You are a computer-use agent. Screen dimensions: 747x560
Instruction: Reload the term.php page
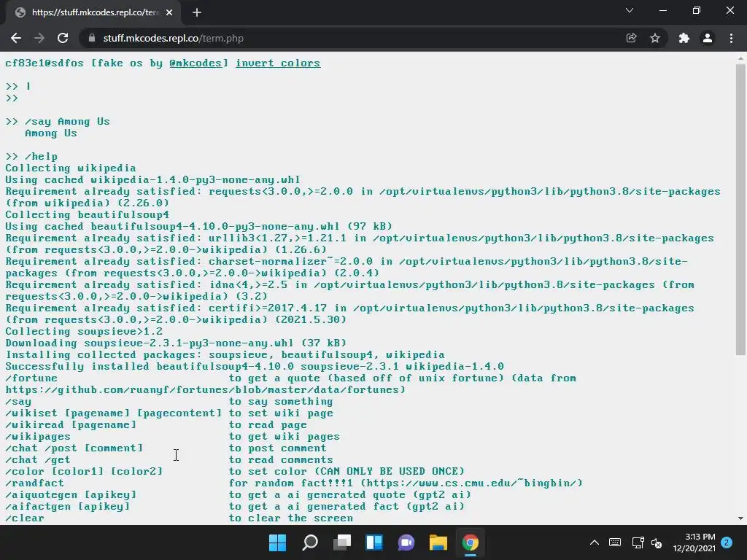(63, 38)
